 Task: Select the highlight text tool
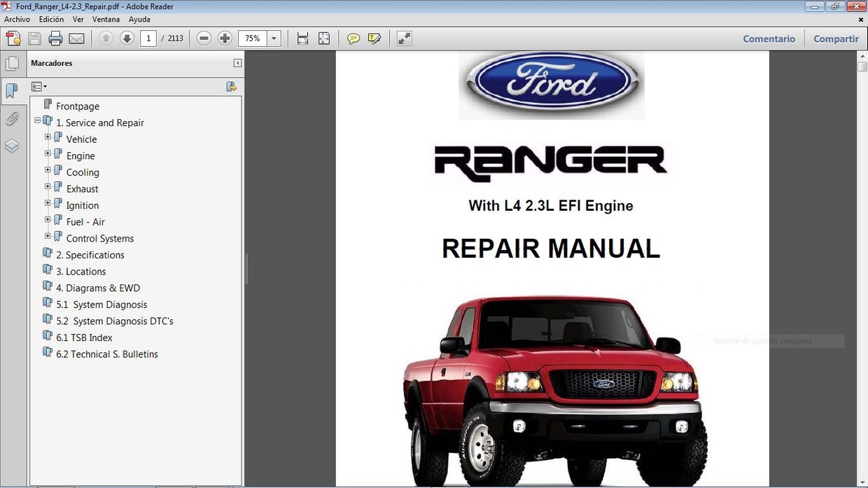coord(374,39)
